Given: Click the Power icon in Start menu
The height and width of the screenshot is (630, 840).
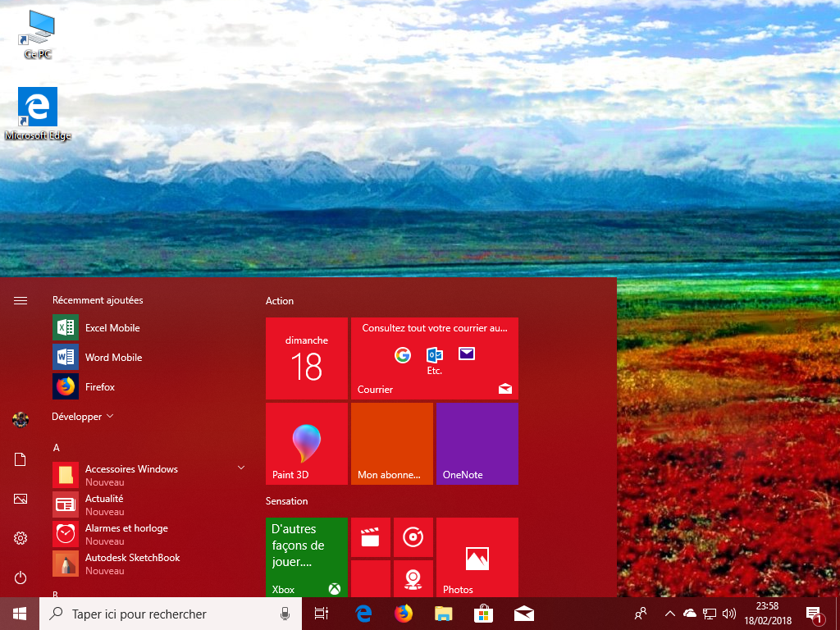Looking at the screenshot, I should pos(20,577).
